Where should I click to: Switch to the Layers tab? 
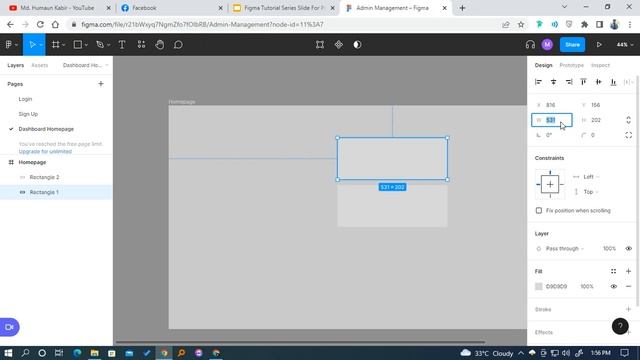[x=16, y=65]
